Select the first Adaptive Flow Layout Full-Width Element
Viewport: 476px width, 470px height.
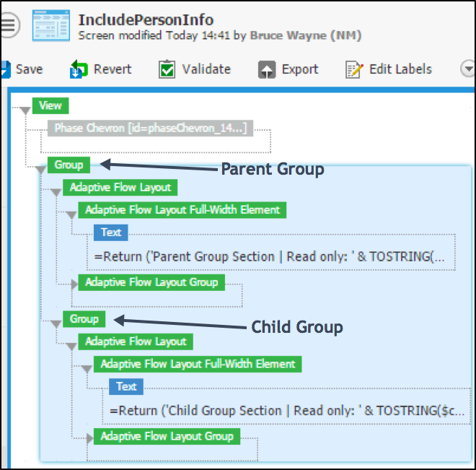tap(182, 210)
